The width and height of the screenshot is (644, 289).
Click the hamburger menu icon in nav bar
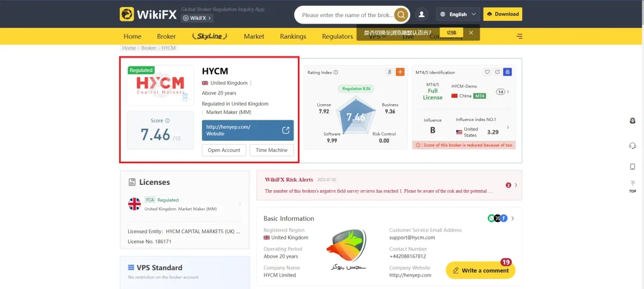click(x=519, y=36)
